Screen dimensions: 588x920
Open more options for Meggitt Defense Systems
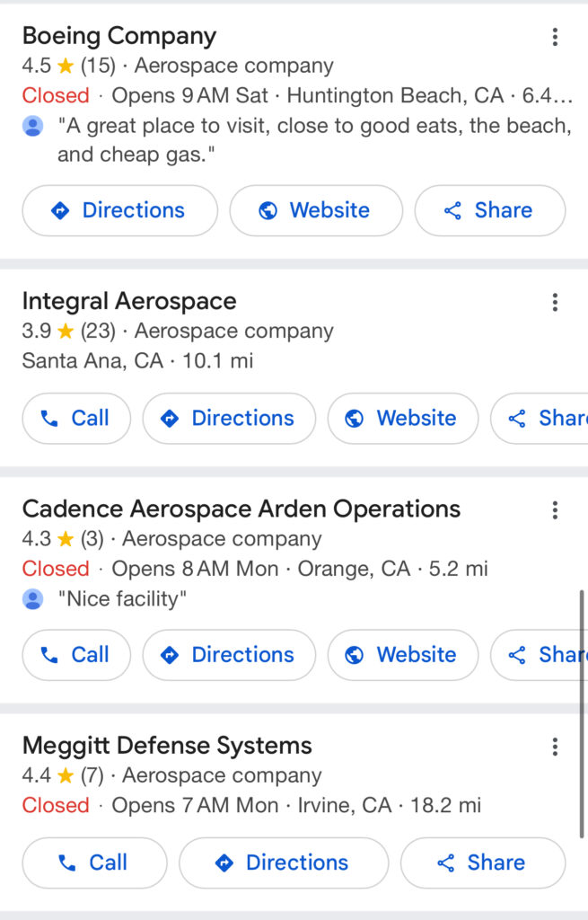(555, 747)
